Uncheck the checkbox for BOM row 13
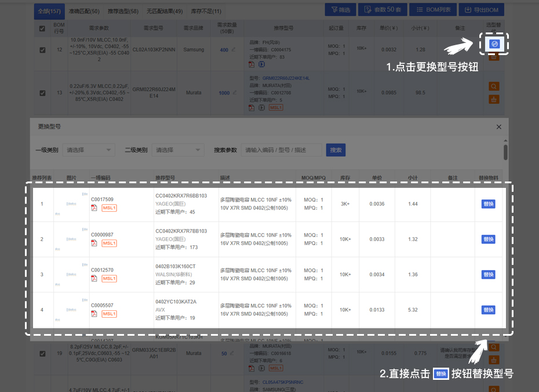Viewport: 539px width, 392px height. [42, 92]
